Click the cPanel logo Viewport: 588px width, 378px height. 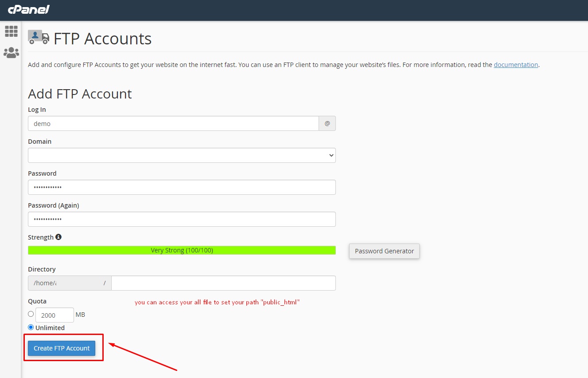pos(28,9)
